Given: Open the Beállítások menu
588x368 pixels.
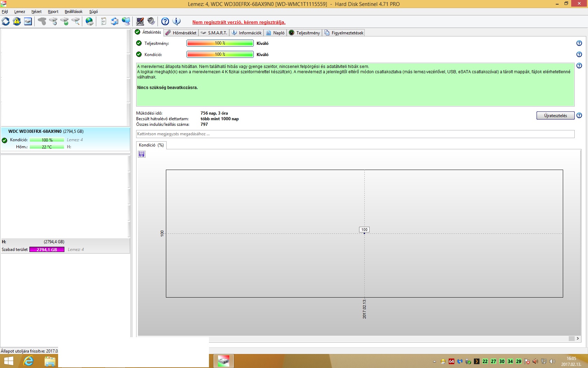Looking at the screenshot, I should point(73,12).
